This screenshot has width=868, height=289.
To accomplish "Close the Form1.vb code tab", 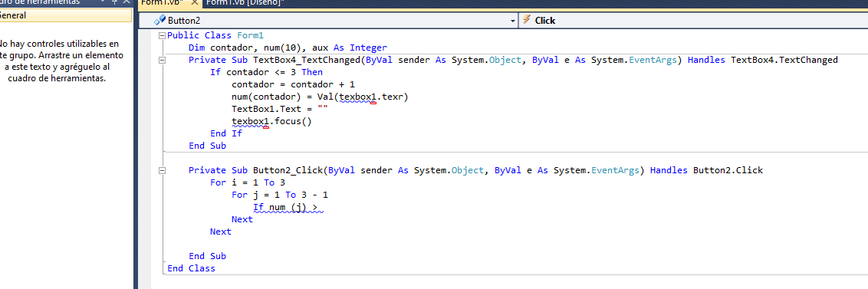I will 194,3.
